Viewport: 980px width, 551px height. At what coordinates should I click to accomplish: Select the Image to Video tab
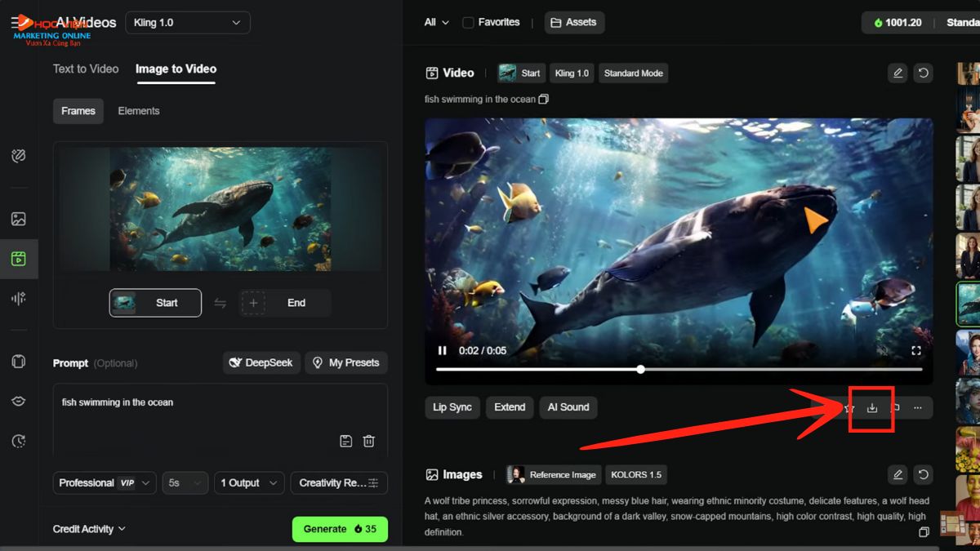tap(176, 69)
